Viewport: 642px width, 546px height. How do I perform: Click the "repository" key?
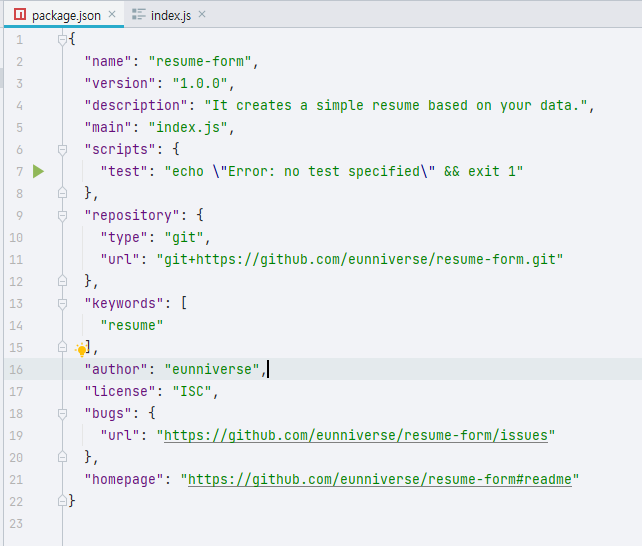pyautogui.click(x=132, y=215)
